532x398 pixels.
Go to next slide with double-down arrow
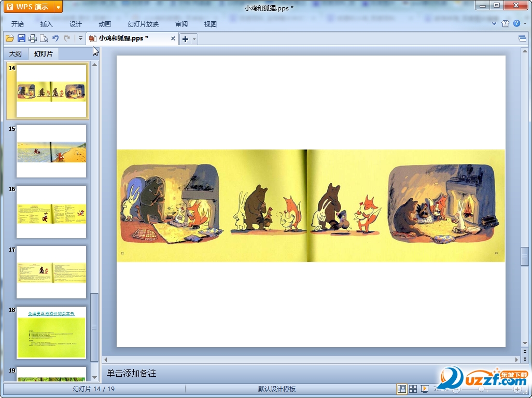[x=525, y=359]
